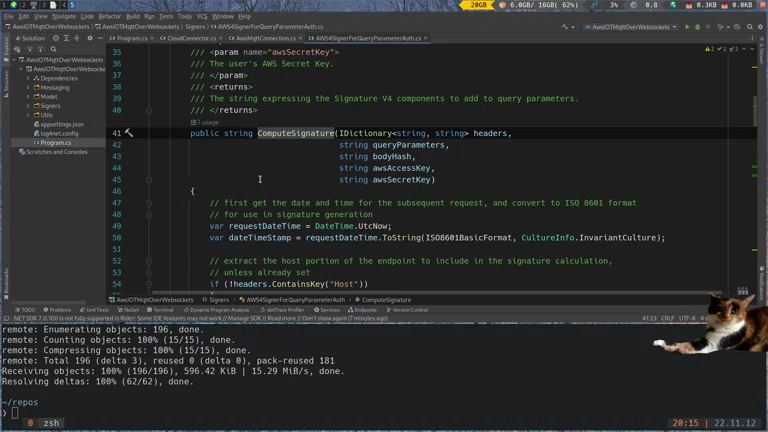Click the locate file target icon in Solution panel

tap(56, 38)
